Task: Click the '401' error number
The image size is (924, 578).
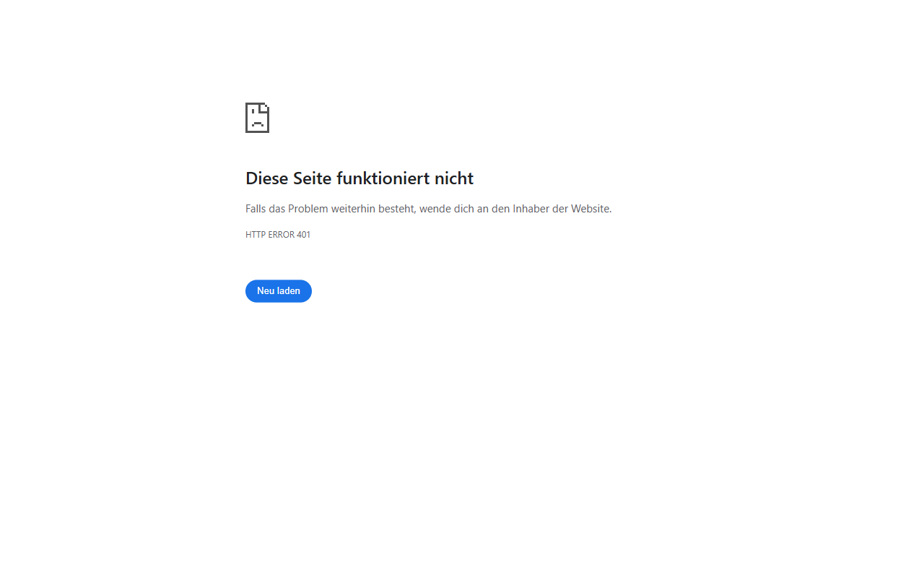Action: pyautogui.click(x=304, y=235)
